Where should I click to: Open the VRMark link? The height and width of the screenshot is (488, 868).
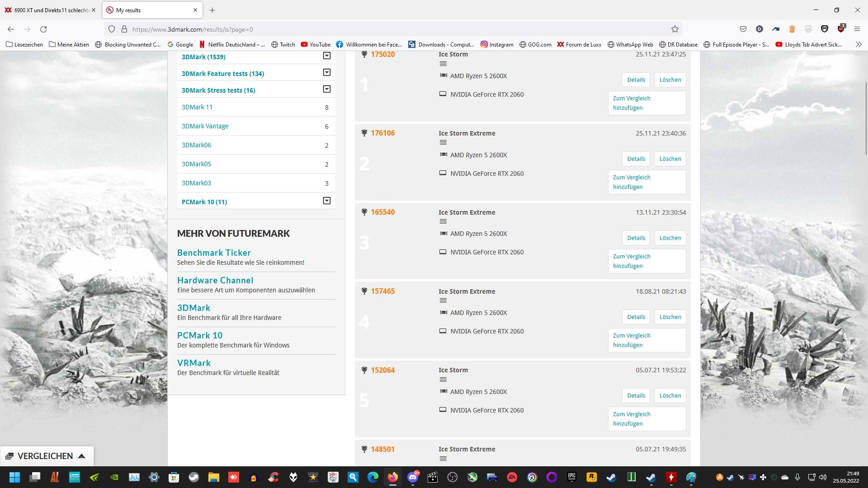coord(194,363)
